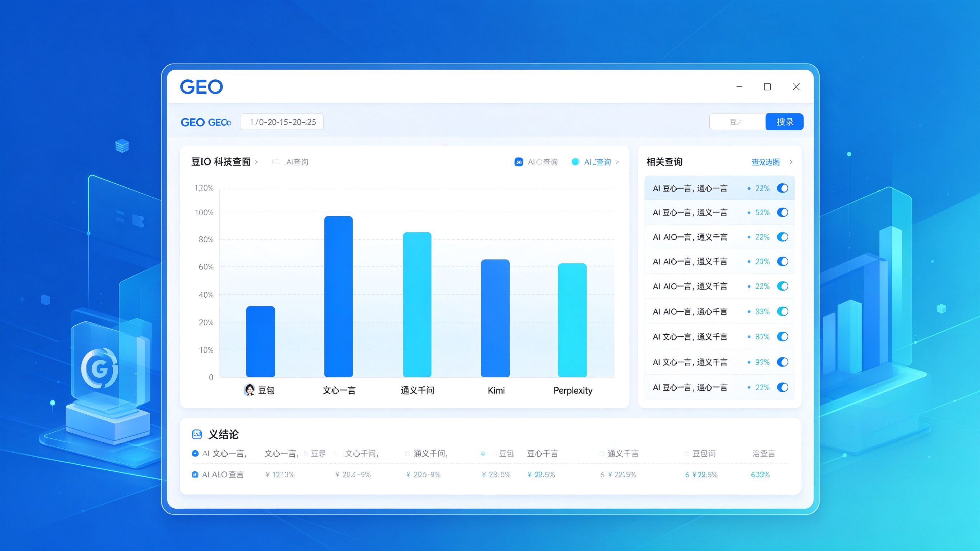Toggle switch for row showing 87%
Screen dimensions: 980x551
click(x=783, y=336)
